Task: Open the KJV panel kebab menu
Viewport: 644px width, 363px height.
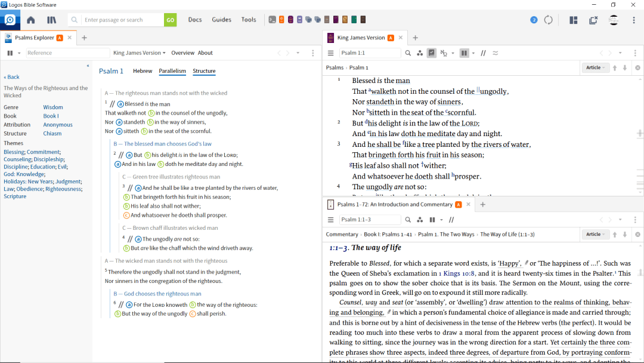Action: tap(635, 53)
